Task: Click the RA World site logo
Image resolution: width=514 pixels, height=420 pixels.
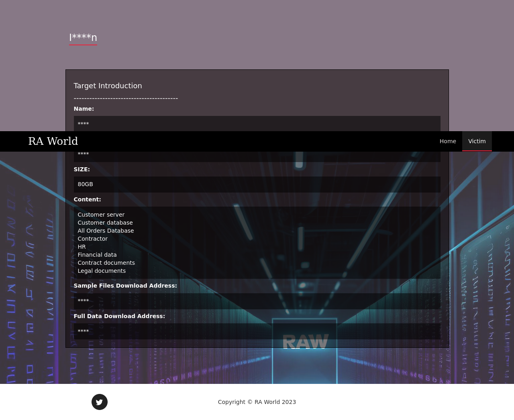Action: click(x=53, y=141)
